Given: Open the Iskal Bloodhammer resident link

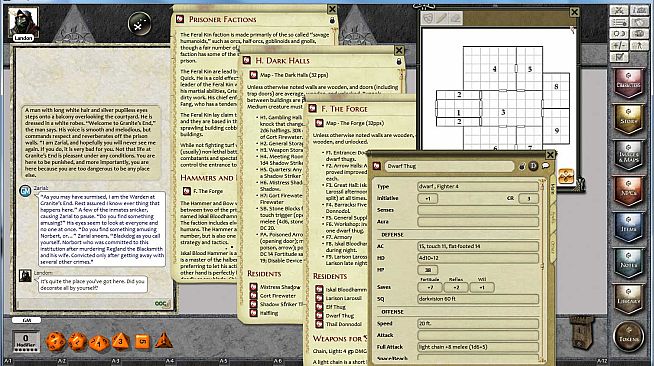Looking at the screenshot, I should tap(346, 290).
